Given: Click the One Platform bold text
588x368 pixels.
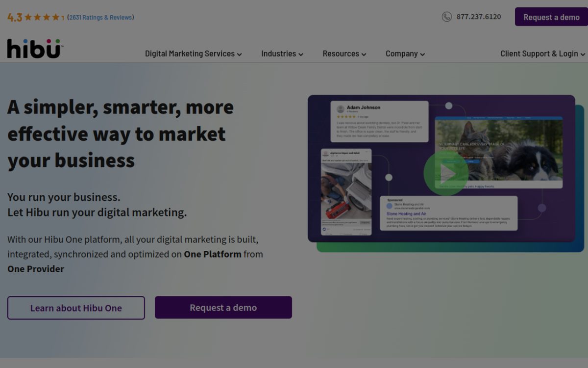Looking at the screenshot, I should (x=213, y=254).
